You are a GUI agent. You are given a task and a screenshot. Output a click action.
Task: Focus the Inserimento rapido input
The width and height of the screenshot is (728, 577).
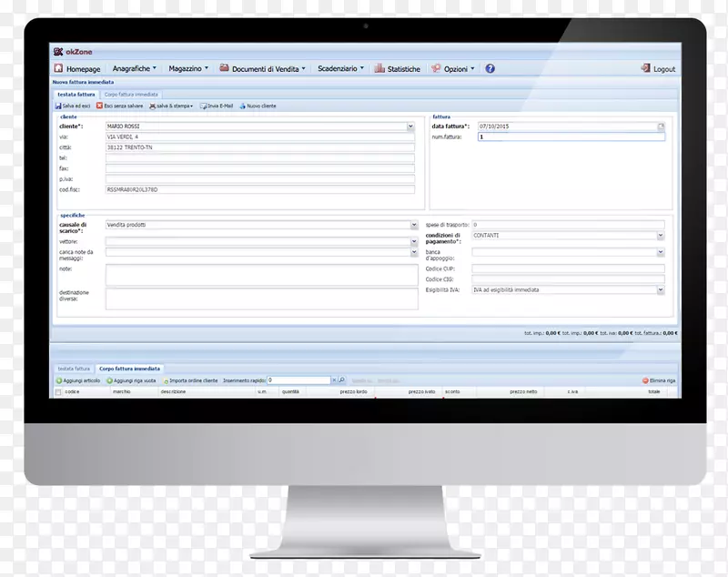click(299, 380)
